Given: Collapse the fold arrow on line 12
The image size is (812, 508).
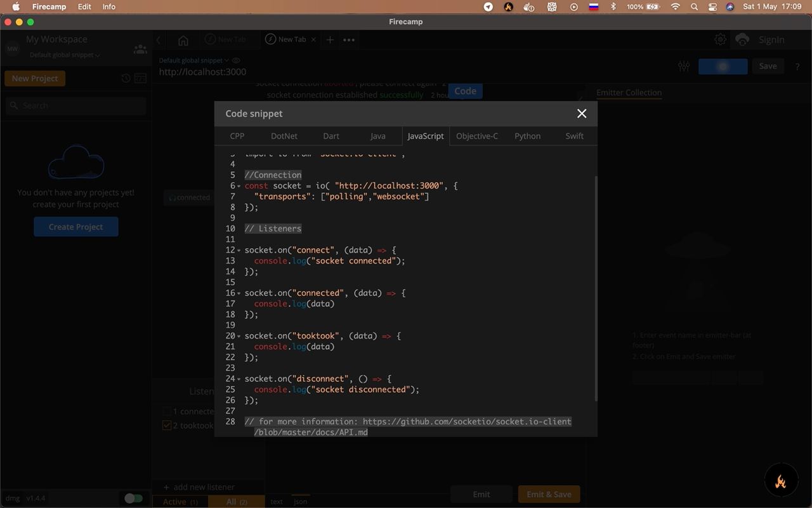Looking at the screenshot, I should [239, 250].
